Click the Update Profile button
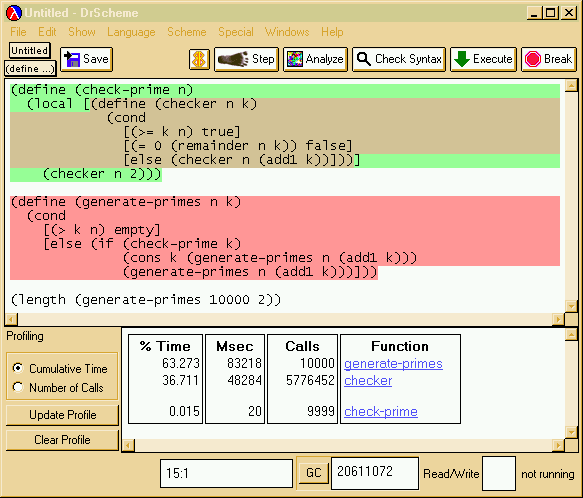This screenshot has height=498, width=583. [x=62, y=415]
